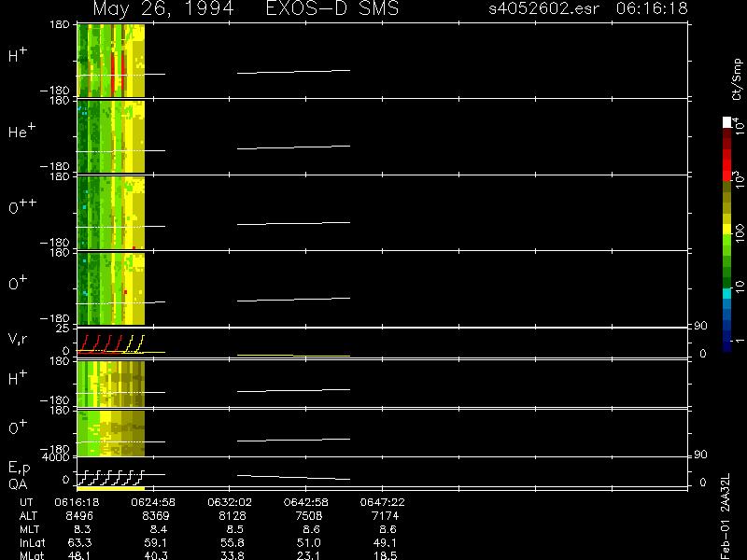This screenshot has width=747, height=560.
Task: Click MLat value "23.1"
Action: click(309, 555)
